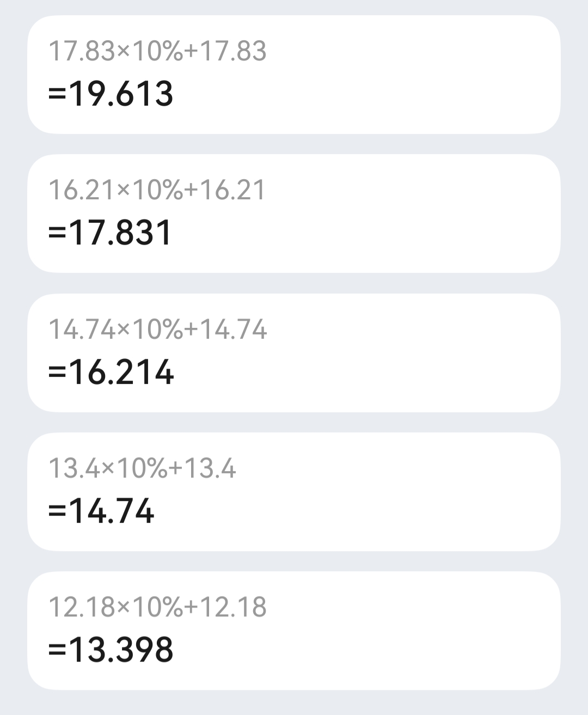Pick the history entry resulting in 13.398
The image size is (588, 715).
[294, 631]
